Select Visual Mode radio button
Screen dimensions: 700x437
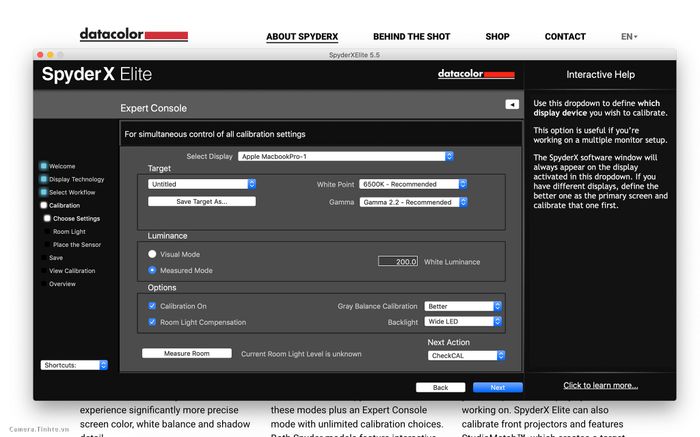[152, 254]
